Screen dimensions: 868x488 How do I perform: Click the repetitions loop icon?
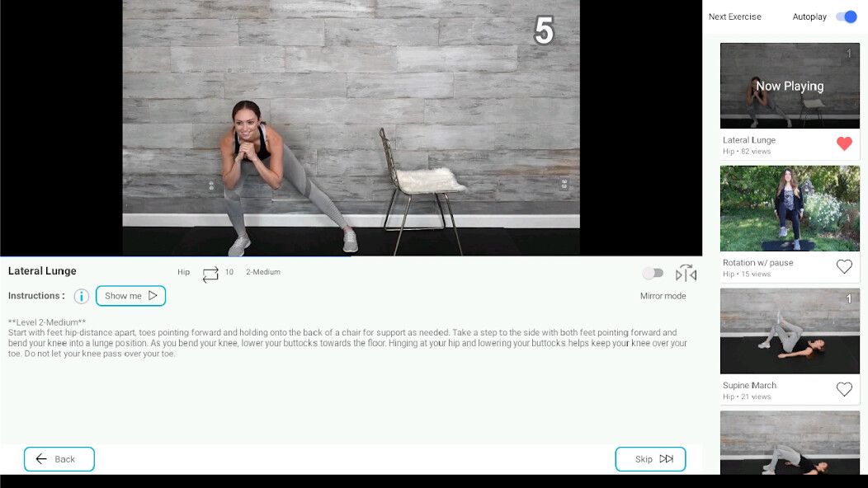[x=210, y=274]
